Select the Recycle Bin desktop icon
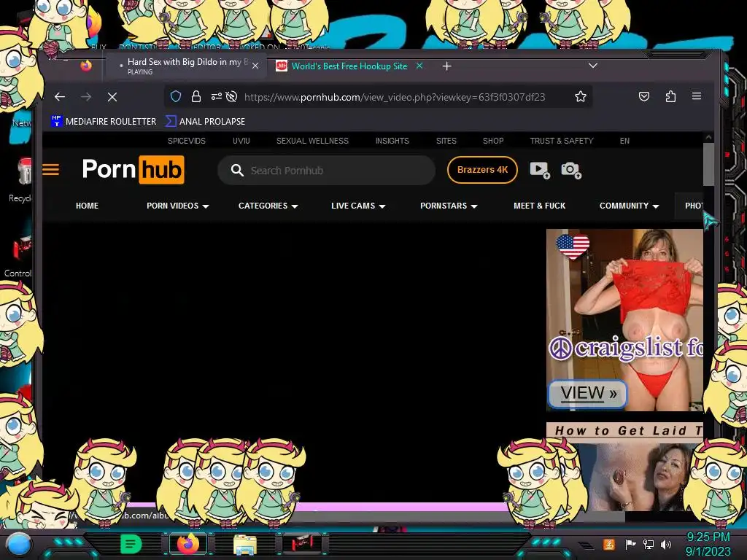This screenshot has width=747, height=560. pos(21,179)
